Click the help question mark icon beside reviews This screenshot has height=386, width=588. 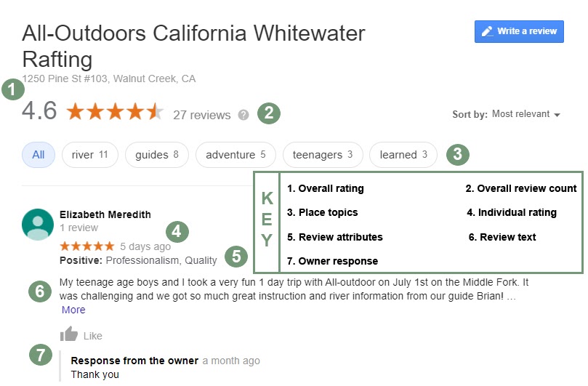243,115
